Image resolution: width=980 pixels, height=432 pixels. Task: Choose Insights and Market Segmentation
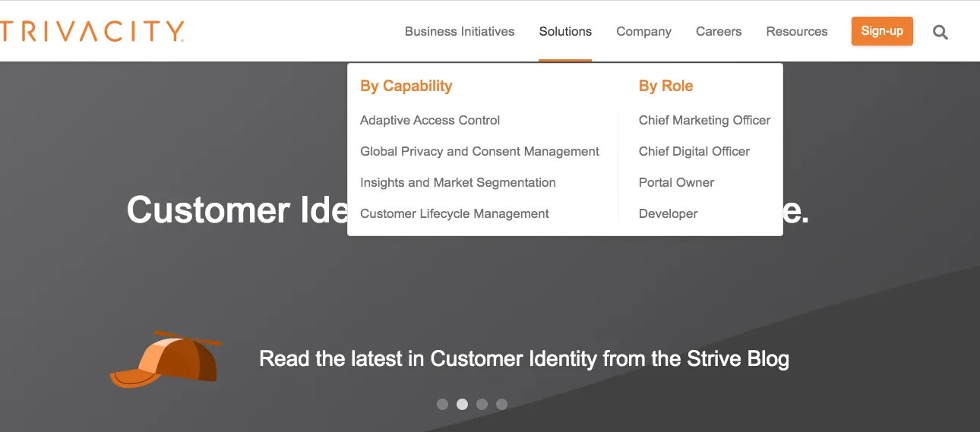pyautogui.click(x=458, y=182)
